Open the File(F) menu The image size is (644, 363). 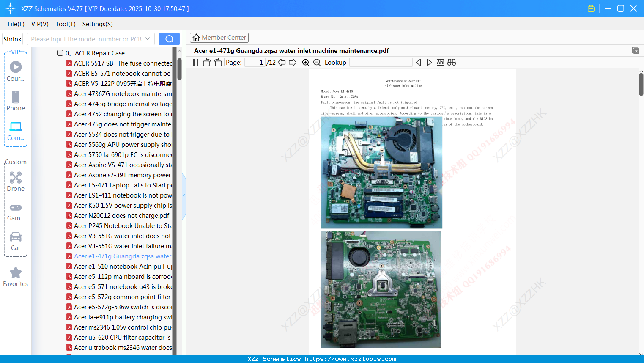coord(16,24)
